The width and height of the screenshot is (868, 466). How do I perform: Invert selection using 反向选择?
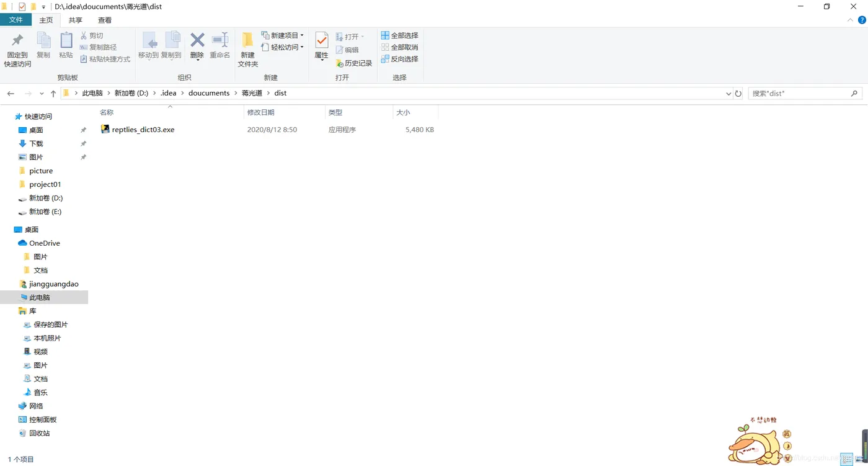click(399, 59)
